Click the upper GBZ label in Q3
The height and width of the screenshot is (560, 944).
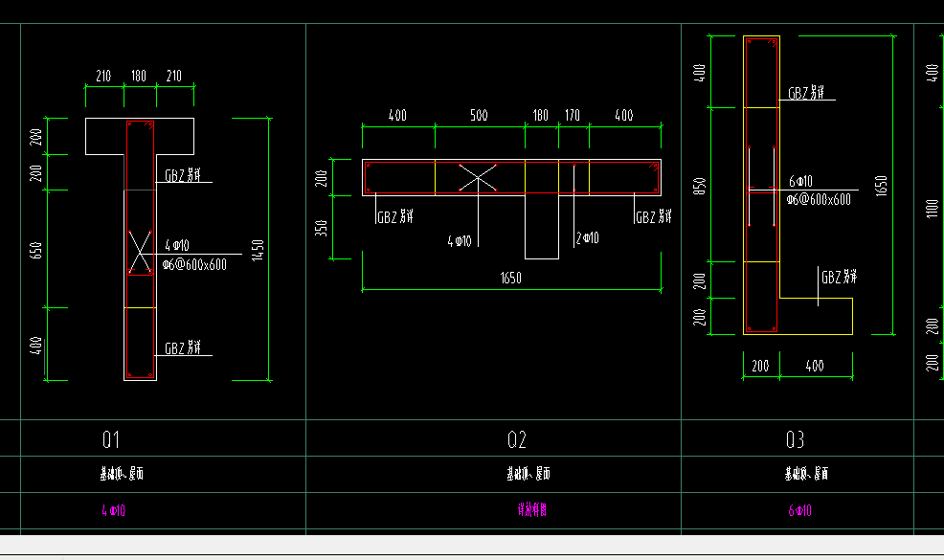point(806,94)
